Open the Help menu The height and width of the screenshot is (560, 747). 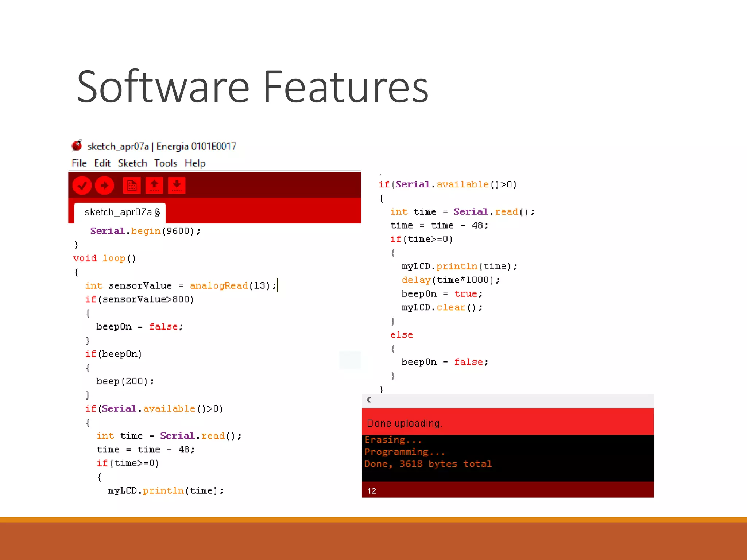(x=195, y=163)
